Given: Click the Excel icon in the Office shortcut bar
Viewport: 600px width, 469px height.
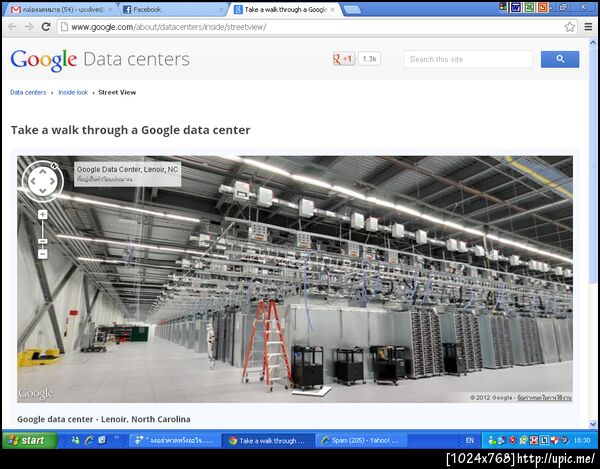Looking at the screenshot, I should [529, 7].
